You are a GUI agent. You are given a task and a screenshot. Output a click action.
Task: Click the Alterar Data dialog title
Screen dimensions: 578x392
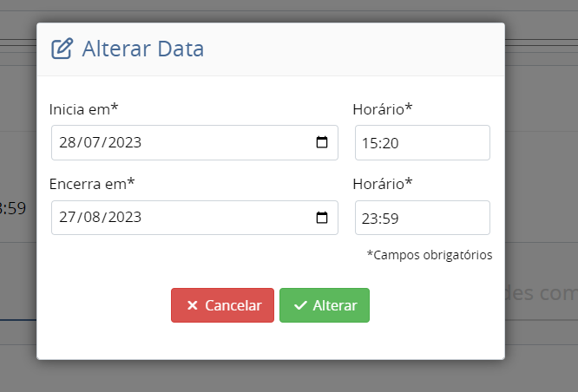(x=142, y=49)
